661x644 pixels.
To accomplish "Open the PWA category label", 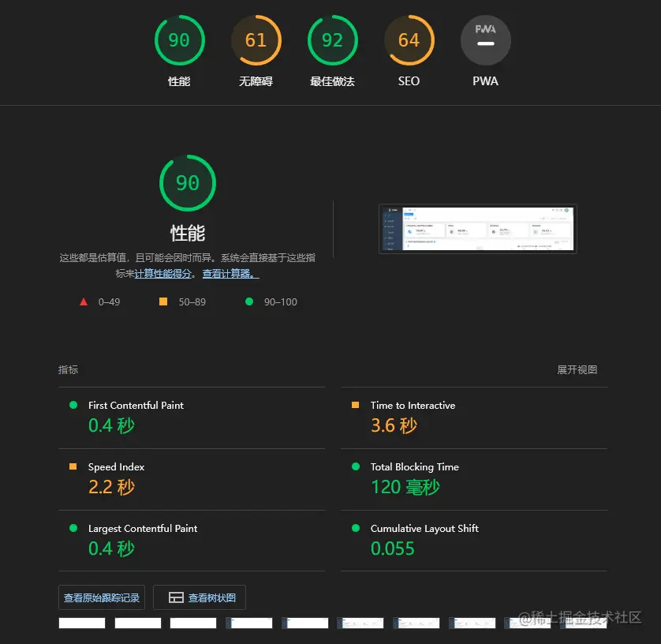I will [485, 81].
